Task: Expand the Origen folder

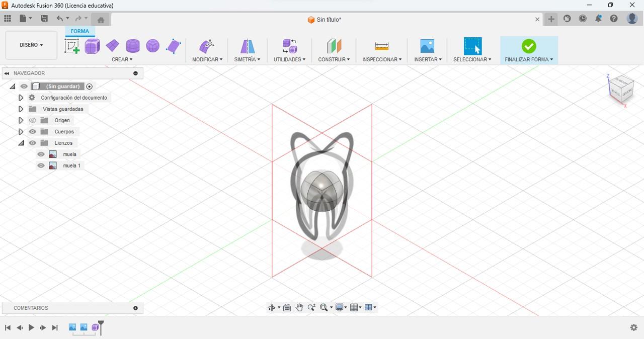Action: tap(21, 120)
